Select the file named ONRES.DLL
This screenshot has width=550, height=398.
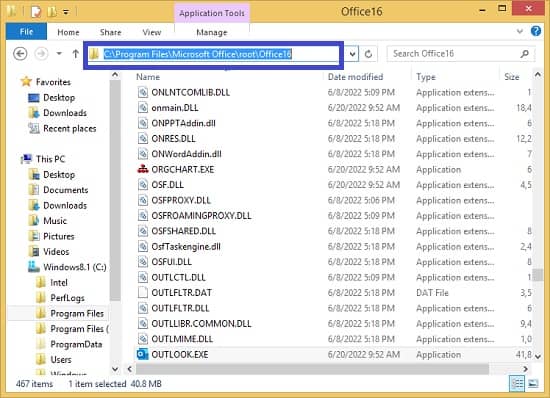click(x=173, y=139)
